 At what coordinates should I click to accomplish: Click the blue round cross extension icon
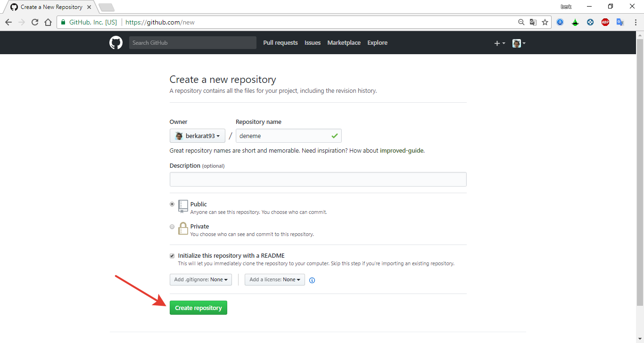(590, 22)
